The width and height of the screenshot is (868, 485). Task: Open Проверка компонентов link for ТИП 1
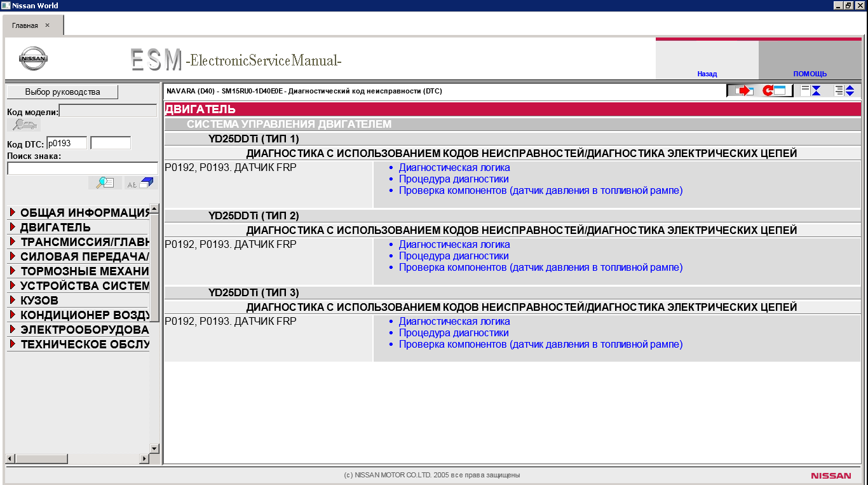pyautogui.click(x=541, y=191)
